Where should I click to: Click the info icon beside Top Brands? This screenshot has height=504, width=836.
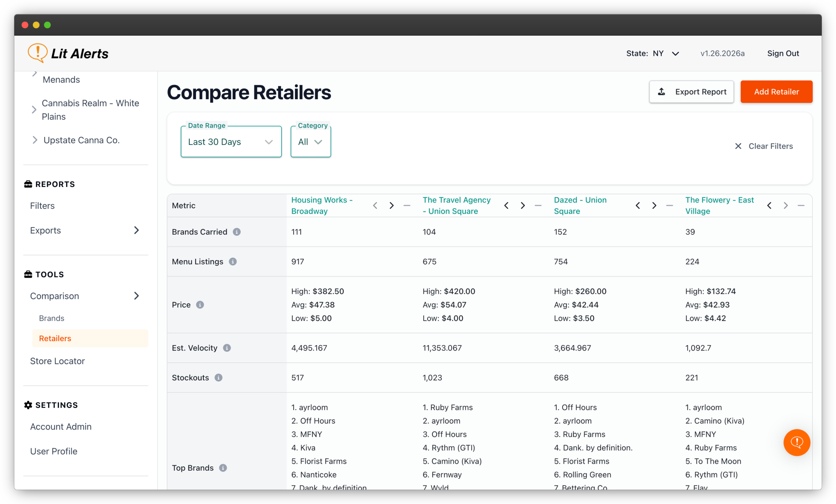223,468
